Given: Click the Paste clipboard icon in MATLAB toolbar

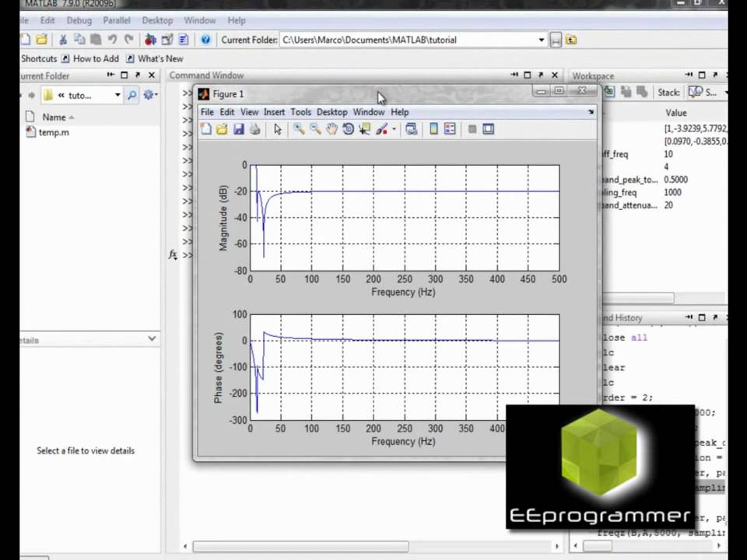Looking at the screenshot, I should [x=96, y=40].
